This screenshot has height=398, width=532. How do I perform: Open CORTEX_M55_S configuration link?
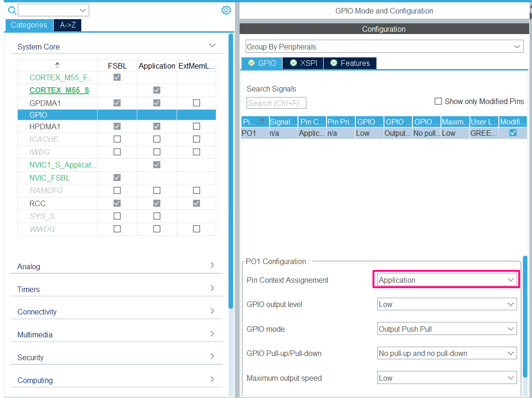pyautogui.click(x=58, y=90)
